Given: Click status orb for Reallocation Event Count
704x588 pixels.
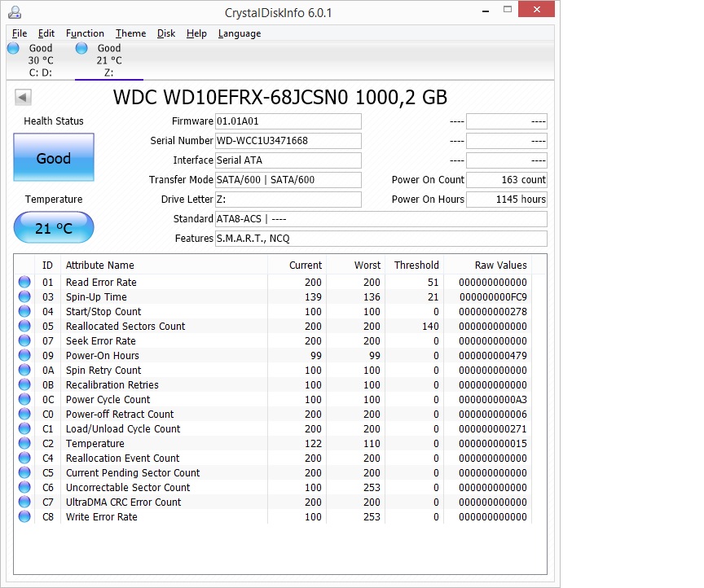Looking at the screenshot, I should (x=24, y=458).
